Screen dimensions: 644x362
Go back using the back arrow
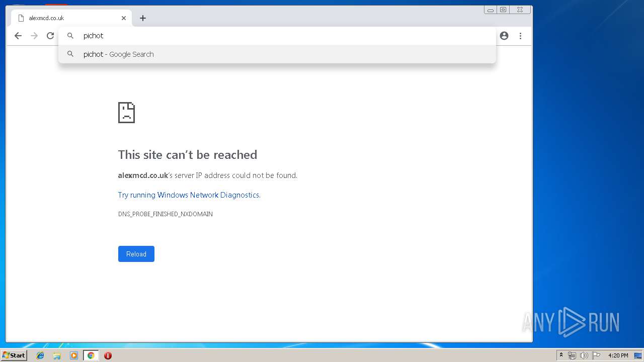(18, 36)
